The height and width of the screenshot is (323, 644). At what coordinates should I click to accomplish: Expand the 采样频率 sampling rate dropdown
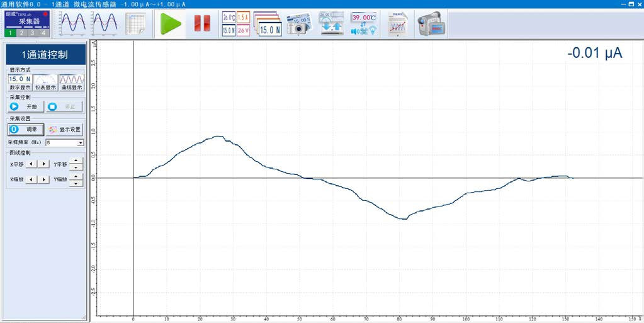(x=81, y=143)
